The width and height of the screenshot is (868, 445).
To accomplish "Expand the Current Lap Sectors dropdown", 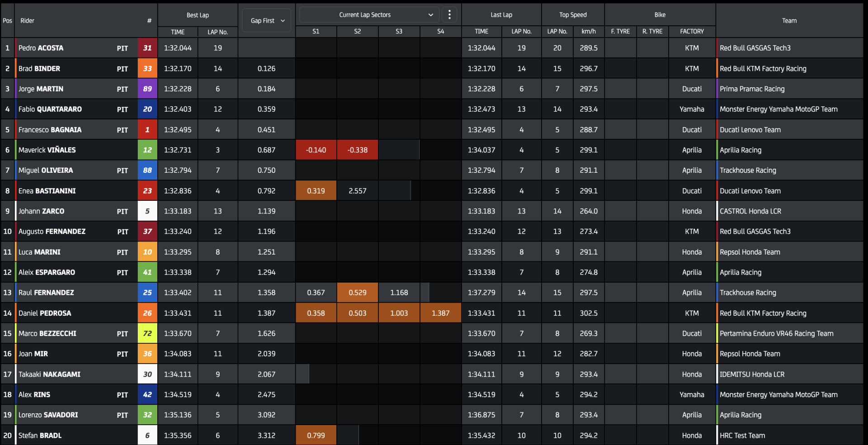I will pos(369,15).
